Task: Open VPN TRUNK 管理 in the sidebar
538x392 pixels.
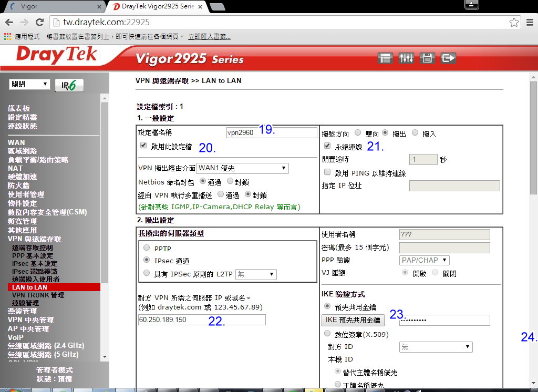Action: (38, 295)
